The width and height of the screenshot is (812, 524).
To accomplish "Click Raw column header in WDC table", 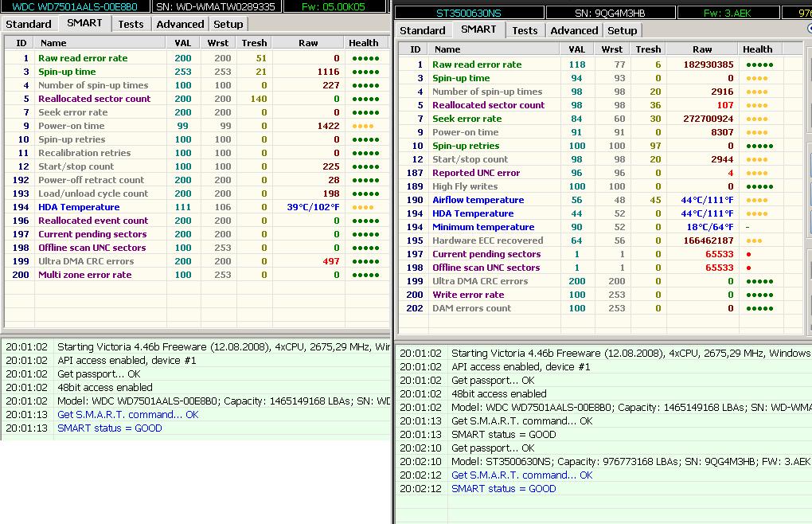I will tap(307, 43).
